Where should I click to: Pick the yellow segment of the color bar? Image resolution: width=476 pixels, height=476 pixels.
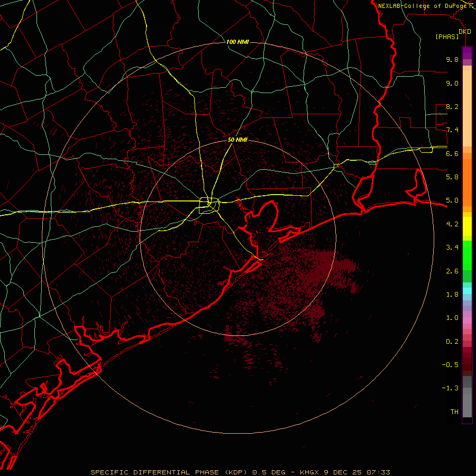point(467,226)
